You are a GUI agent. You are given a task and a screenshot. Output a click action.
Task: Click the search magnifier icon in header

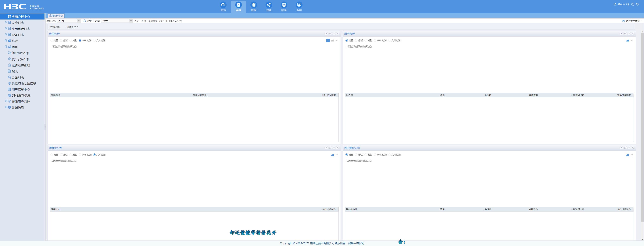[x=628, y=4]
